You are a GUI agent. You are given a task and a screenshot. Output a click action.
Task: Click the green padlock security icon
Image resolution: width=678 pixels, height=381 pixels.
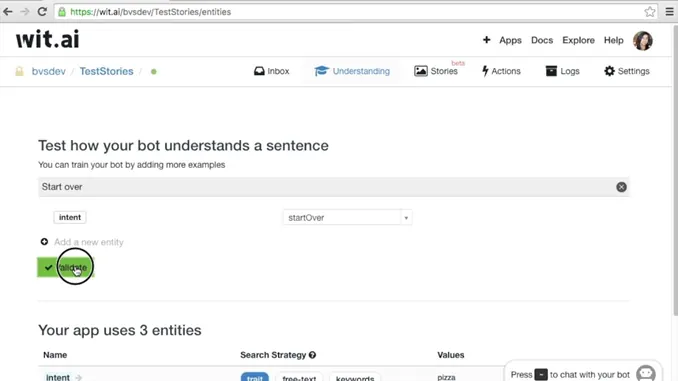tap(62, 12)
